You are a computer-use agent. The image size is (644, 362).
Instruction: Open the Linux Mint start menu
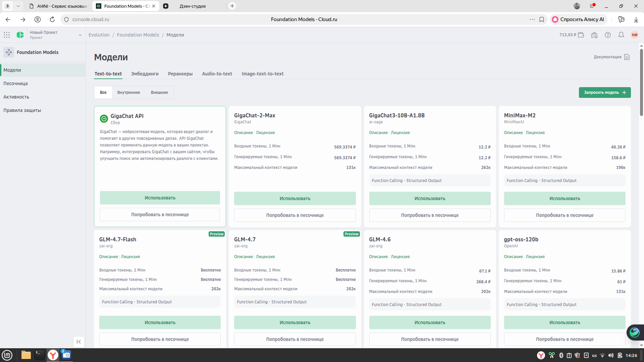[x=8, y=355]
